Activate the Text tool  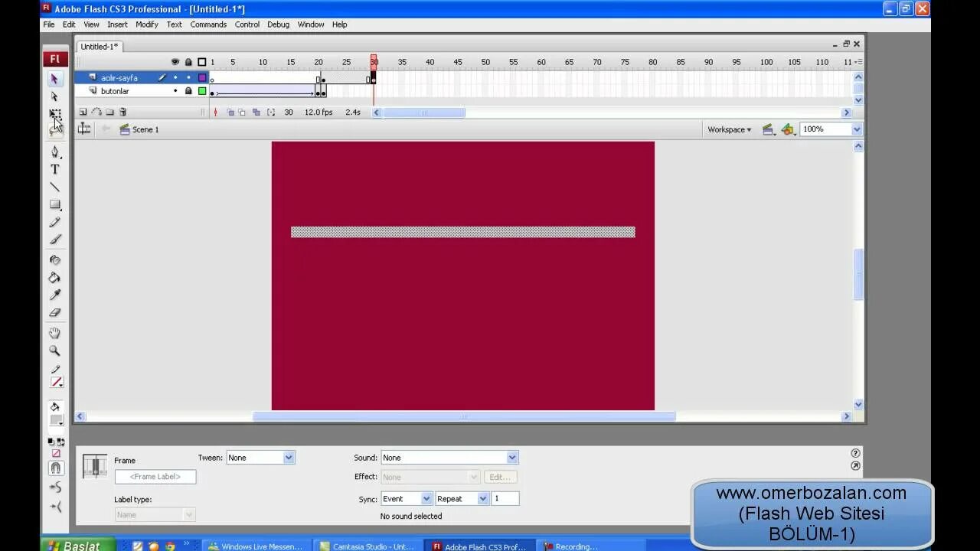[x=54, y=169]
